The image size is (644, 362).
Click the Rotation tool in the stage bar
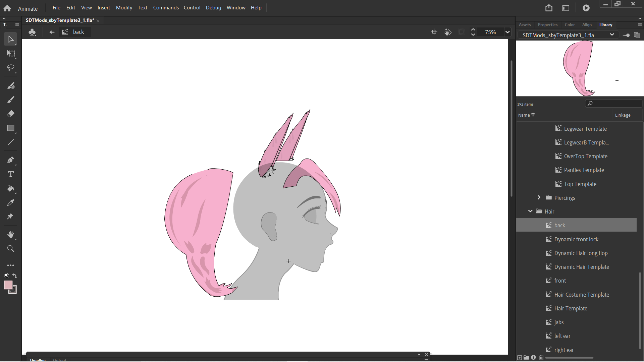(x=448, y=32)
